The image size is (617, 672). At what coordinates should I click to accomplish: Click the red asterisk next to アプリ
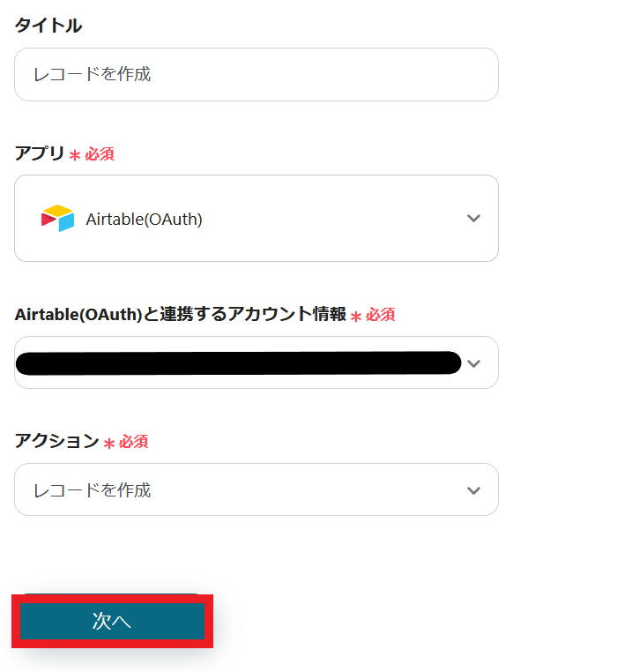click(x=75, y=155)
